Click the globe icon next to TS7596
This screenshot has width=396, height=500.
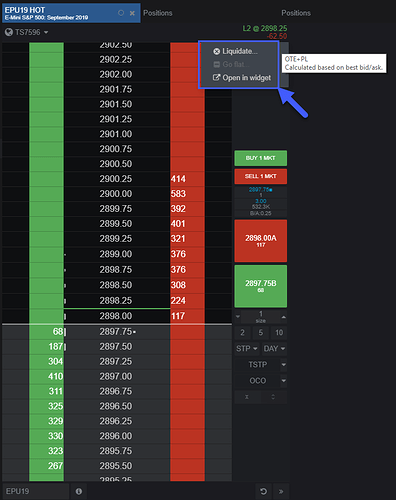point(9,32)
